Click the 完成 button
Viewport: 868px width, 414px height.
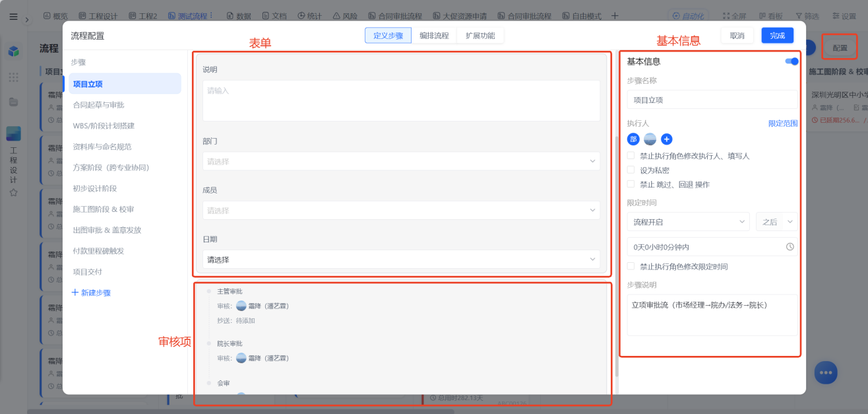pyautogui.click(x=778, y=36)
